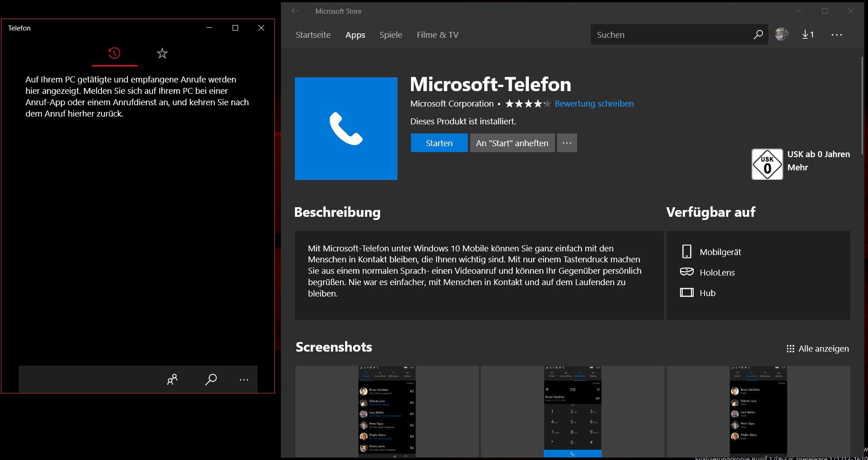Screen dimensions: 868x460
Task: Click Hub availability entry
Action: click(698, 293)
